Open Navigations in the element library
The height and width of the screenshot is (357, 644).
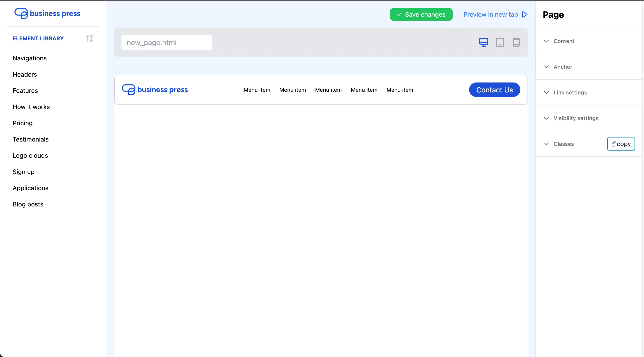(x=30, y=58)
